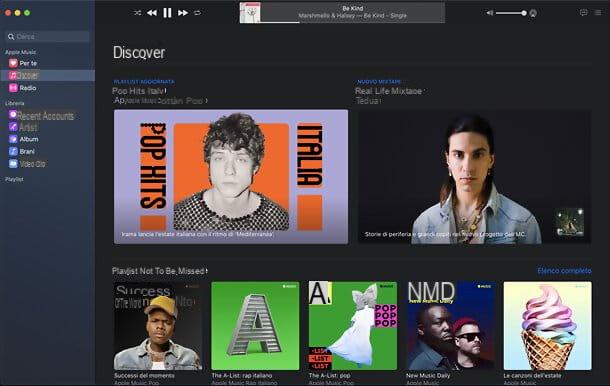This screenshot has width=610, height=386.
Task: Click the small album cover on the Tedua banner
Action: click(570, 222)
